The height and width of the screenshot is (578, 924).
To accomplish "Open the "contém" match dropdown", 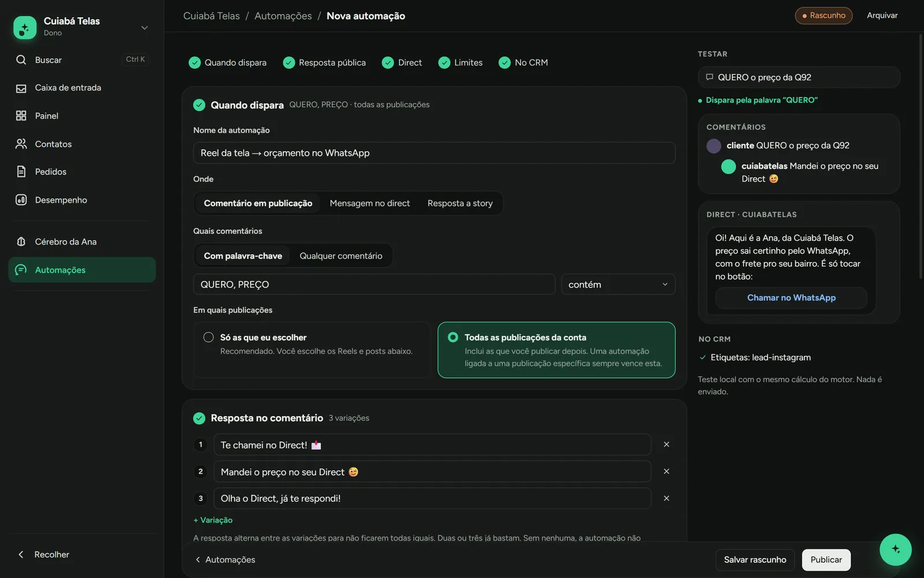I will [618, 284].
